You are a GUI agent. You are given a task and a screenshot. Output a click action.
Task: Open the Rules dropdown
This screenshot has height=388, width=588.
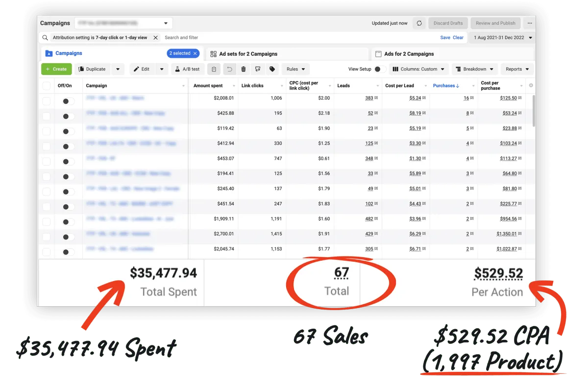pos(296,69)
